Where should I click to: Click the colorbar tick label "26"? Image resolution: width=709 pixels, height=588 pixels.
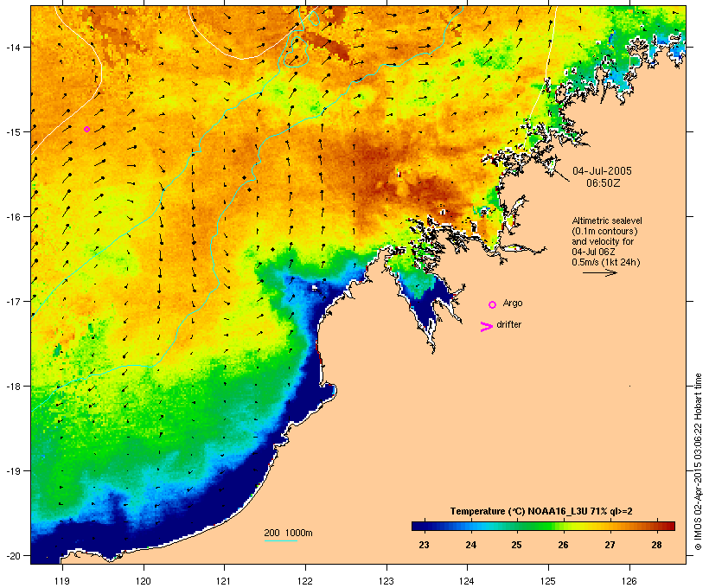pyautogui.click(x=563, y=545)
